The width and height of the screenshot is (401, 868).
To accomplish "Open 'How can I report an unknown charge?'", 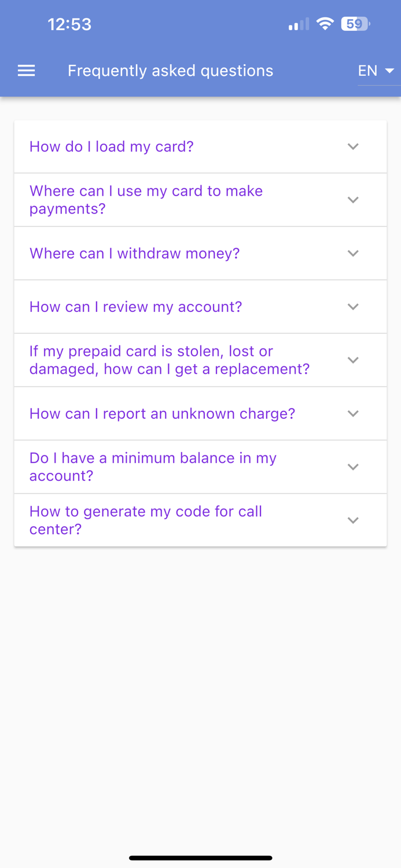I will point(162,413).
